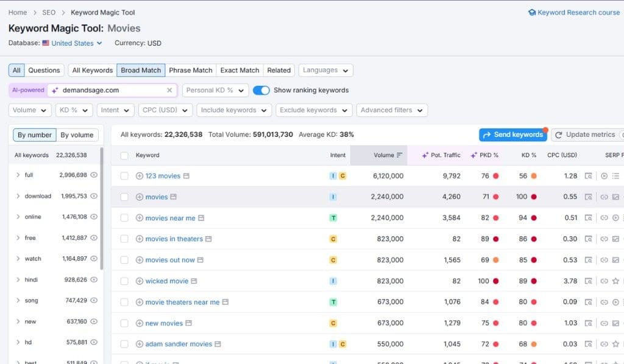Open the Personal KD % dropdown

(215, 90)
